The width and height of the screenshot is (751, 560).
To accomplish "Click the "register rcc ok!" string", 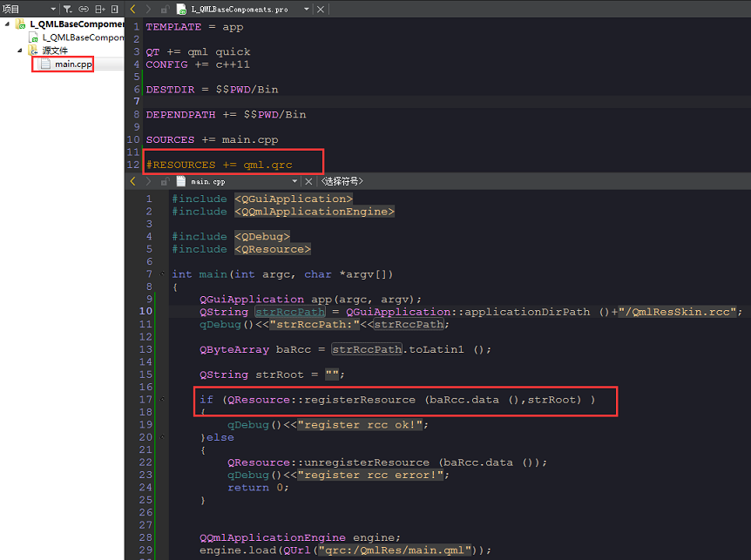I will [360, 424].
